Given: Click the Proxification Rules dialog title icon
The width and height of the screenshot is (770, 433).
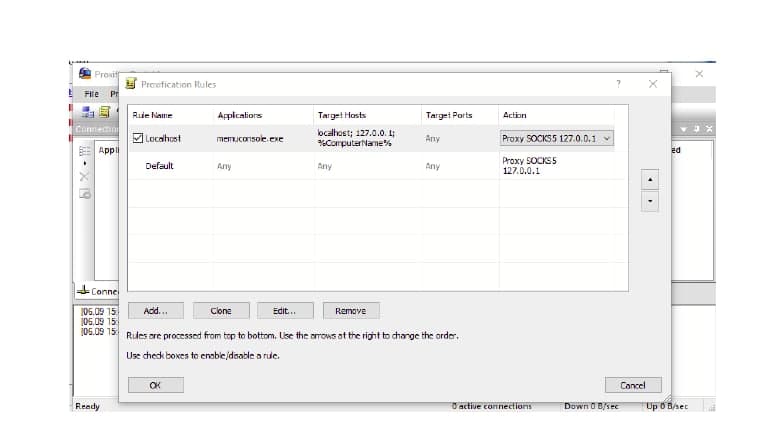Looking at the screenshot, I should point(130,84).
